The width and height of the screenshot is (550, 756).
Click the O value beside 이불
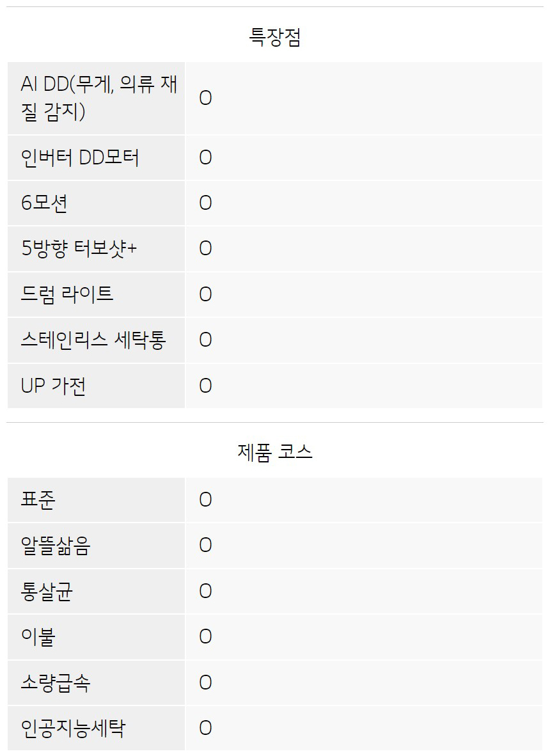point(205,637)
